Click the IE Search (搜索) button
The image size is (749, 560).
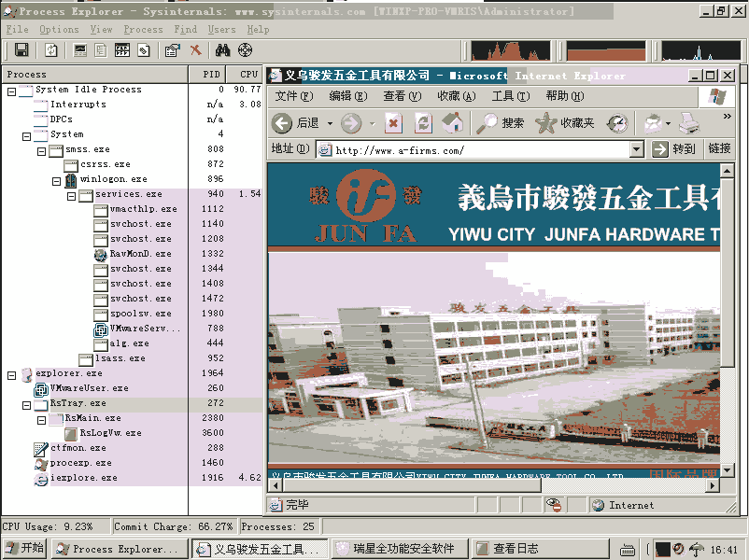(x=502, y=123)
